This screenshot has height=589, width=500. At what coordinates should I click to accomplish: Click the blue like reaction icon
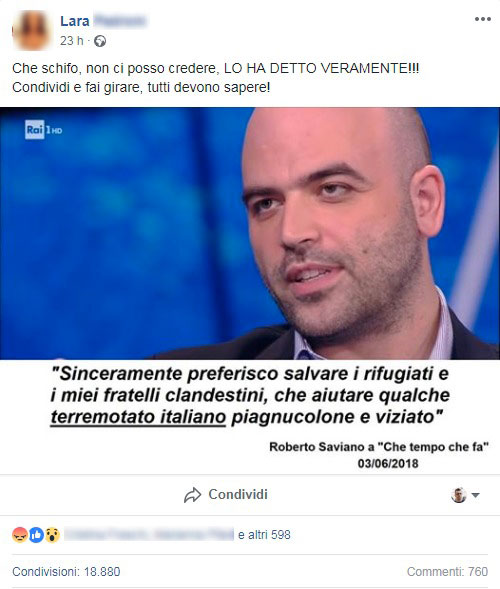36,535
